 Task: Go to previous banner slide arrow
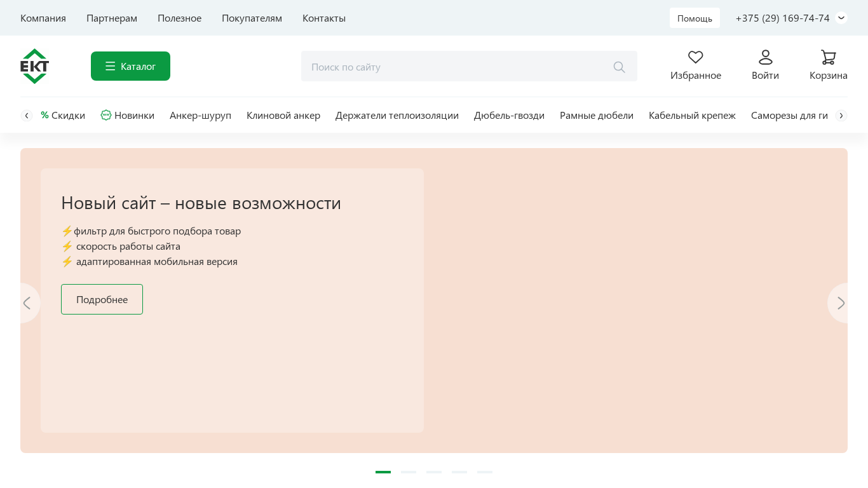pos(27,303)
